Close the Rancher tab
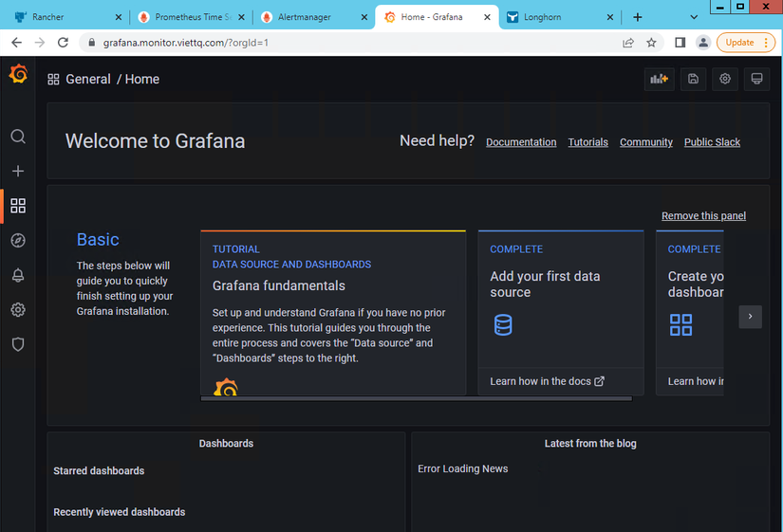The width and height of the screenshot is (783, 532). pos(119,17)
